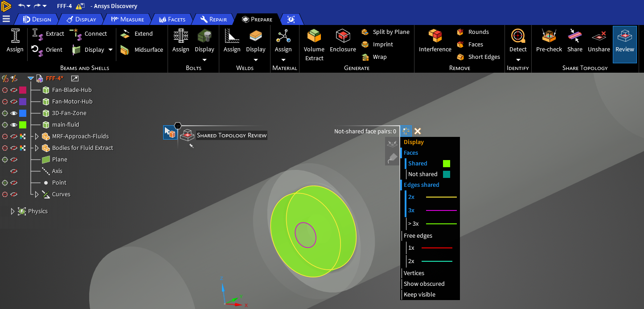Select the Short Edges removal tool
Image resolution: width=644 pixels, height=309 pixels.
(x=478, y=57)
